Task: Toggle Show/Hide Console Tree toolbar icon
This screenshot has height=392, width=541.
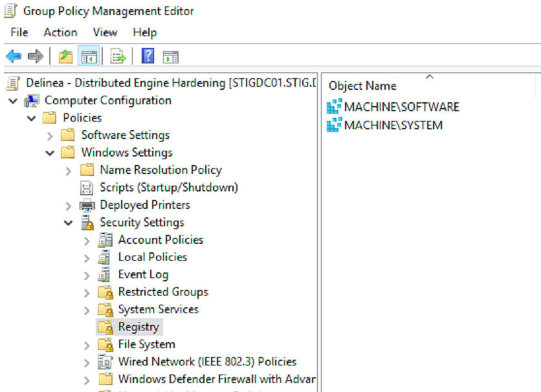Action: (x=89, y=57)
